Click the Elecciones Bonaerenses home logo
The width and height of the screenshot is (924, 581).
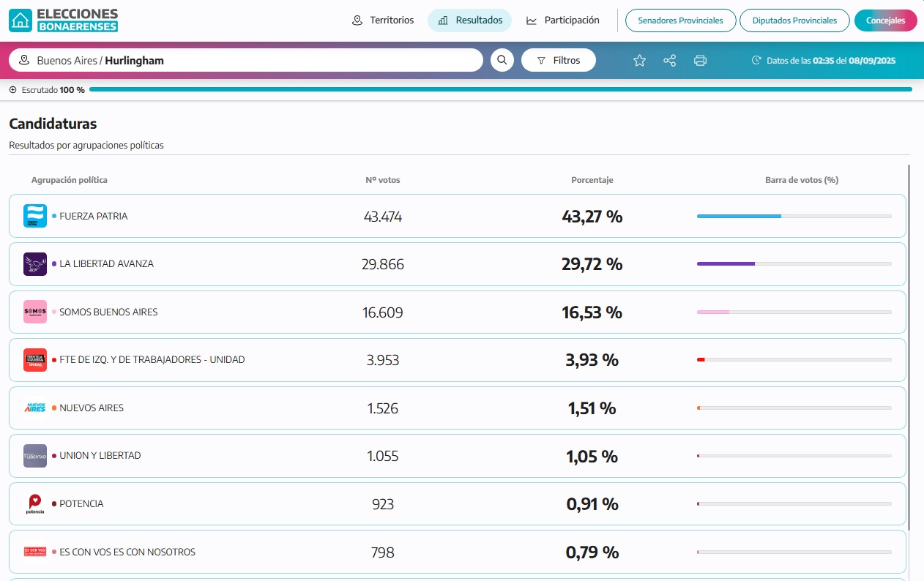tap(63, 20)
